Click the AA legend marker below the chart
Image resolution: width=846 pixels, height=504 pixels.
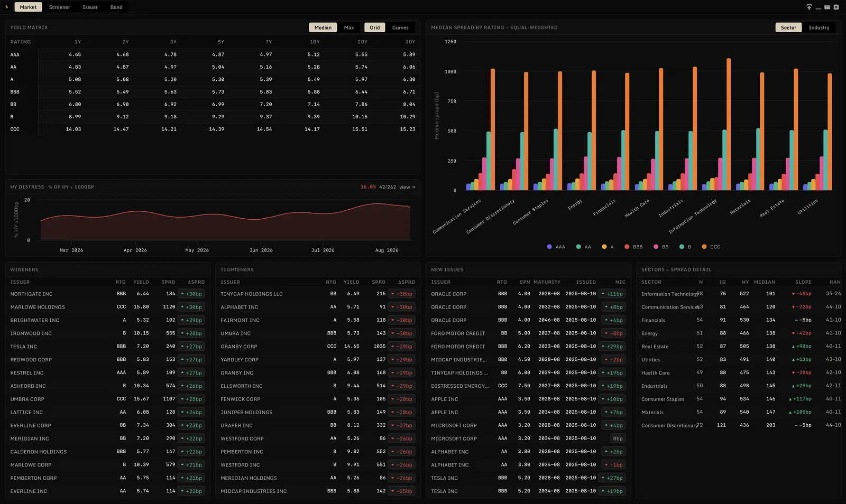(578, 247)
